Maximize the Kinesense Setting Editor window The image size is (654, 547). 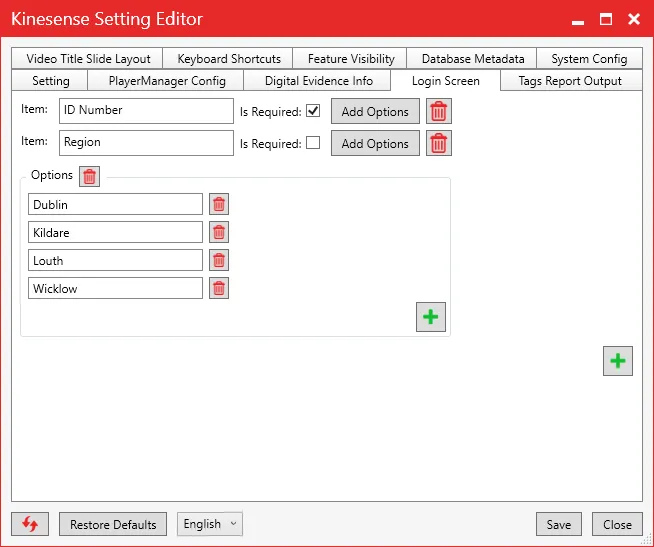click(x=606, y=19)
